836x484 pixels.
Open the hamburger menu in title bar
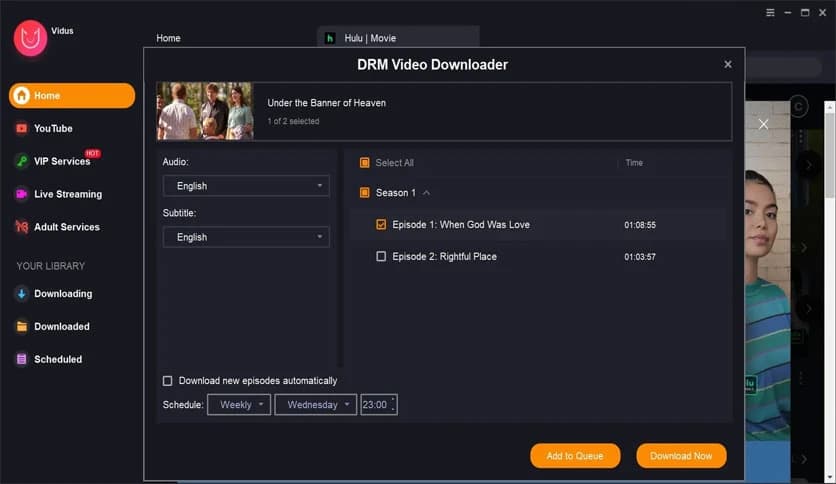point(770,12)
